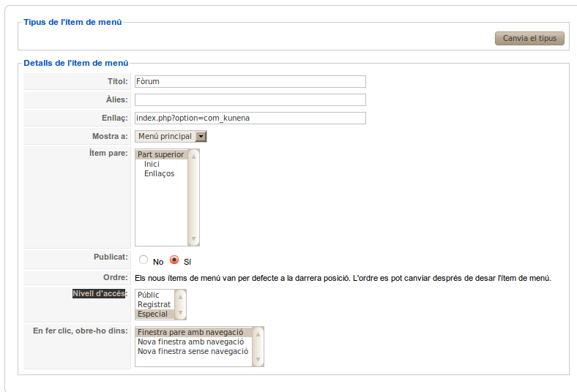Select 'Part superior' in Ítem pare list

pyautogui.click(x=161, y=154)
